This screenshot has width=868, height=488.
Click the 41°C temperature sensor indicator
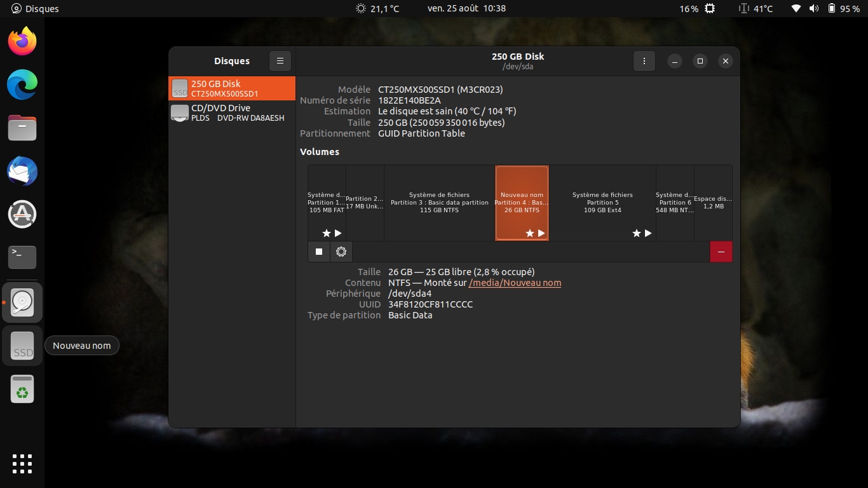click(x=756, y=8)
